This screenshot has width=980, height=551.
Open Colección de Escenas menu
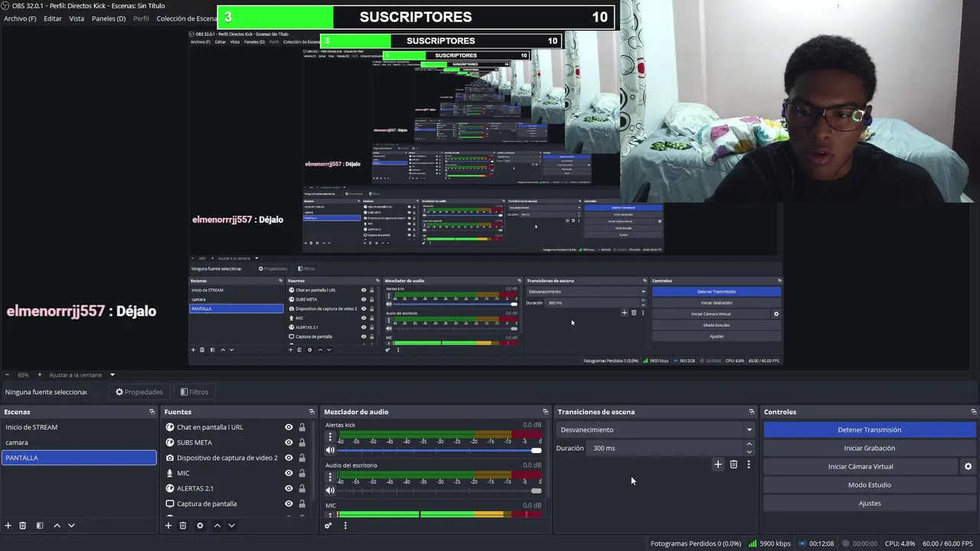[x=187, y=18]
